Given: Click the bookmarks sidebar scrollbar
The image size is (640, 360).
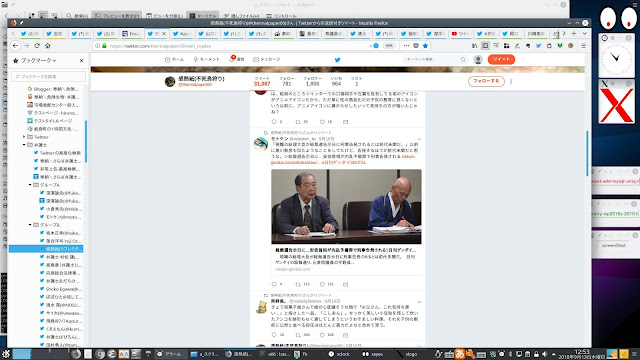Looking at the screenshot, I should click(86, 141).
